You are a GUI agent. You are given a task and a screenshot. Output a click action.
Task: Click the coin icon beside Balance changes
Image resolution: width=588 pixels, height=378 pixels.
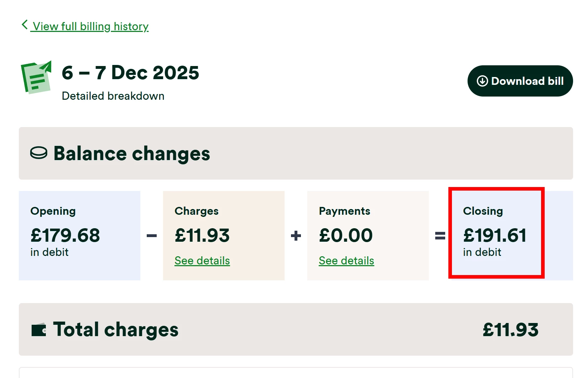coord(39,153)
